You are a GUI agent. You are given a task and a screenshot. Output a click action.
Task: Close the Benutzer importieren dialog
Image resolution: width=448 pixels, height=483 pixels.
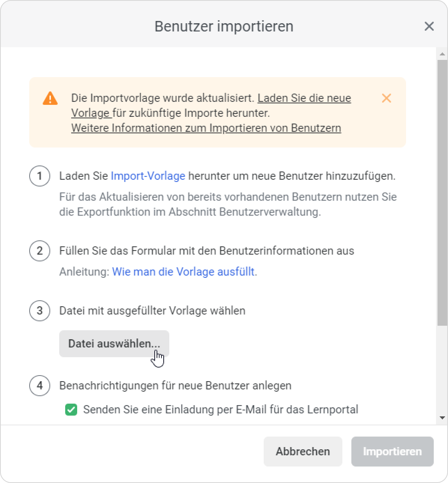coord(429,27)
